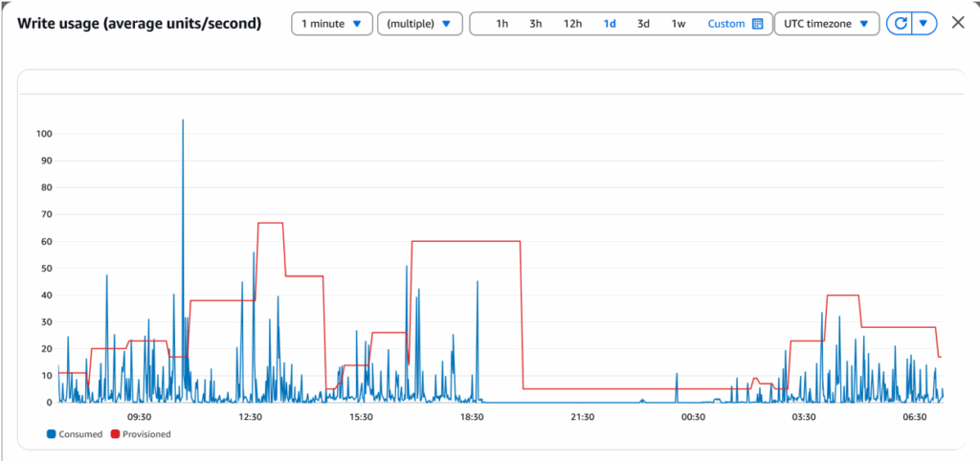Image resolution: width=980 pixels, height=461 pixels.
Task: Click the Custom time range link
Action: [x=725, y=24]
